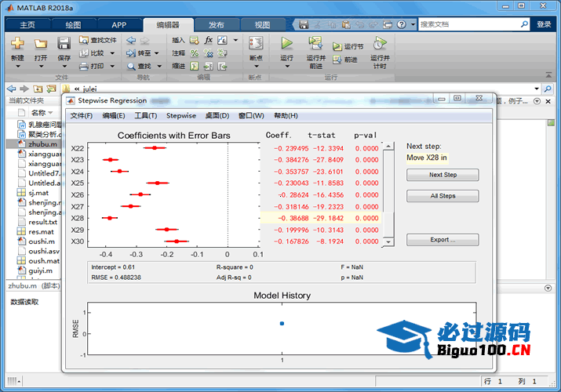Click the Advance (前进) icon
The width and height of the screenshot is (561, 392).
pos(337,60)
